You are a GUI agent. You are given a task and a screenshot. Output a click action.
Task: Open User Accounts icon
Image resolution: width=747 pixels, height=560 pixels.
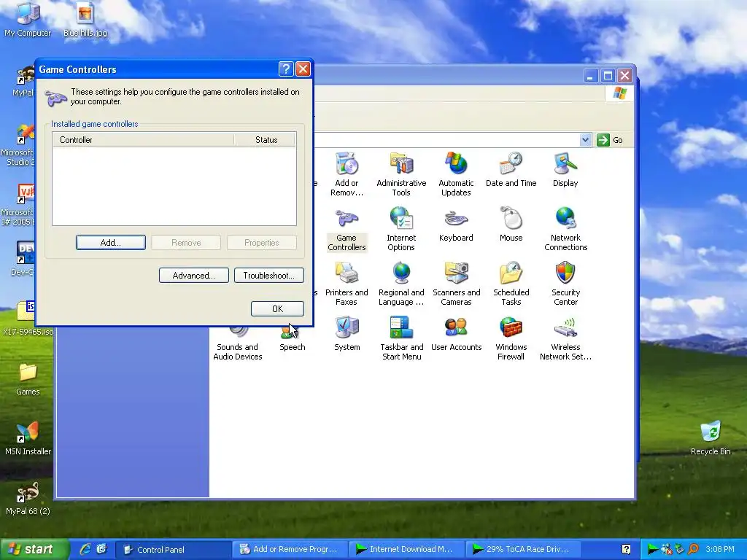point(456,333)
